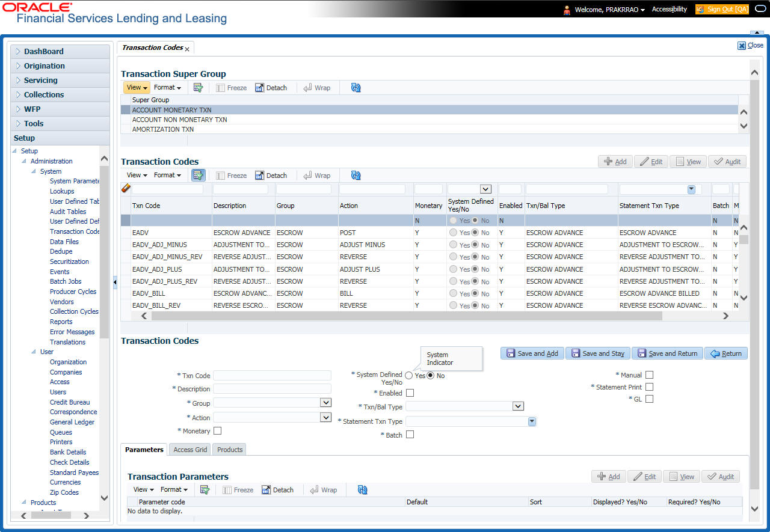Switch to the Access Grid tab

click(189, 449)
